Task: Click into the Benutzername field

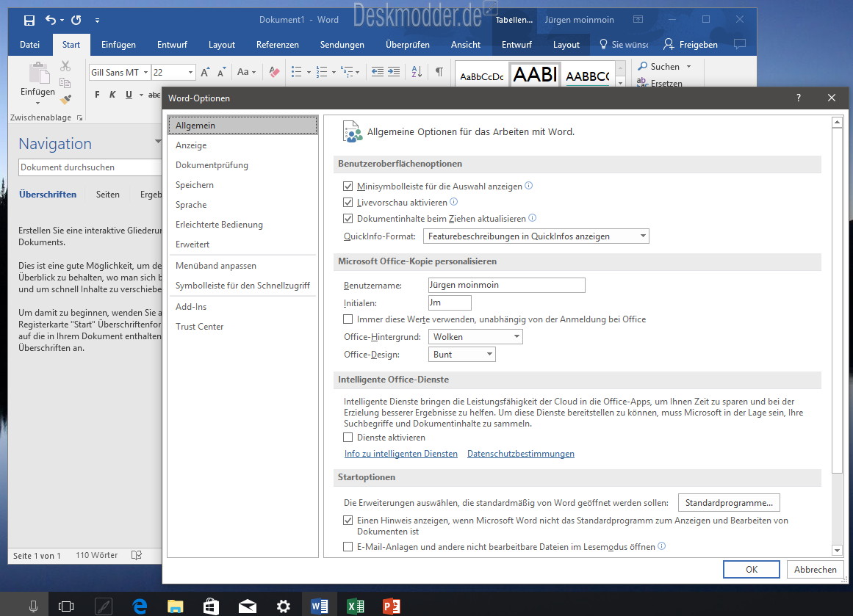Action: (506, 285)
